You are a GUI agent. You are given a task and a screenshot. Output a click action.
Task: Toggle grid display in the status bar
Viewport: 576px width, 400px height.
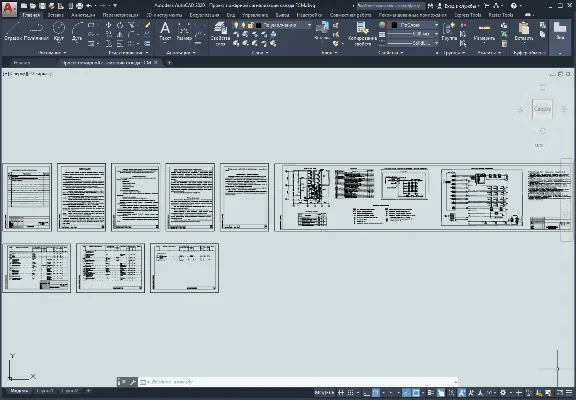341,393
